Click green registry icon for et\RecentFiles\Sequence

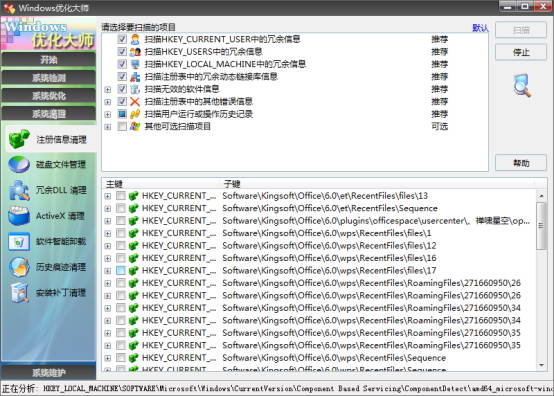pyautogui.click(x=133, y=208)
